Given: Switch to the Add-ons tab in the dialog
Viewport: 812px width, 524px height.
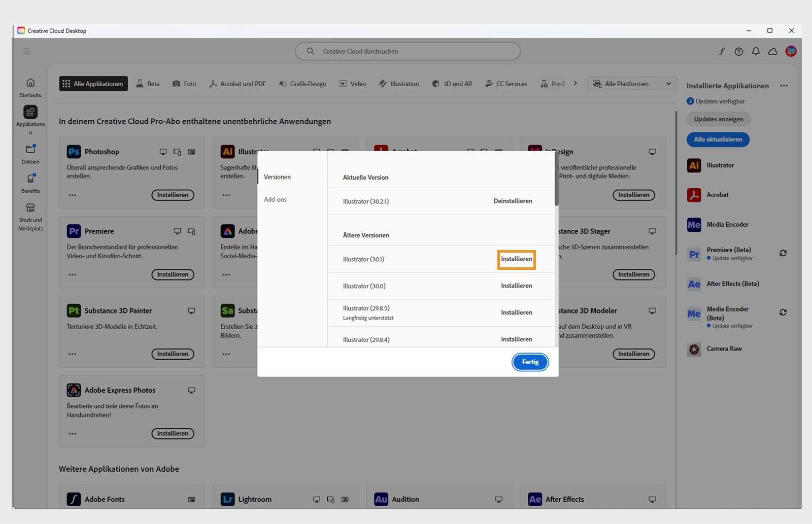Looking at the screenshot, I should click(x=275, y=199).
